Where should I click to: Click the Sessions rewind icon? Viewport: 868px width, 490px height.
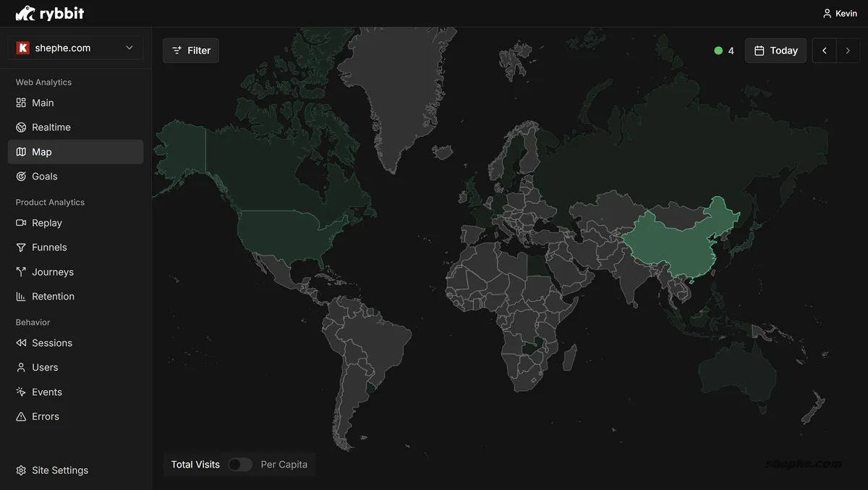coord(21,343)
